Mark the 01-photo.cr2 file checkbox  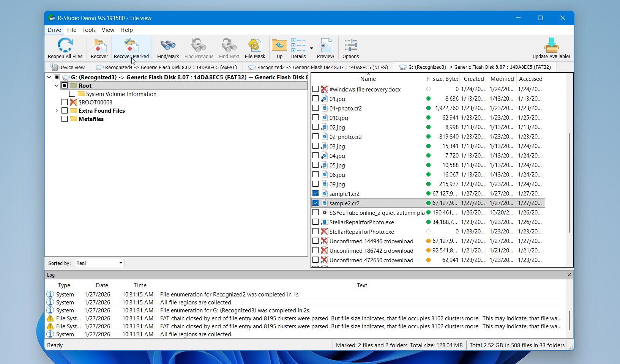coord(316,108)
